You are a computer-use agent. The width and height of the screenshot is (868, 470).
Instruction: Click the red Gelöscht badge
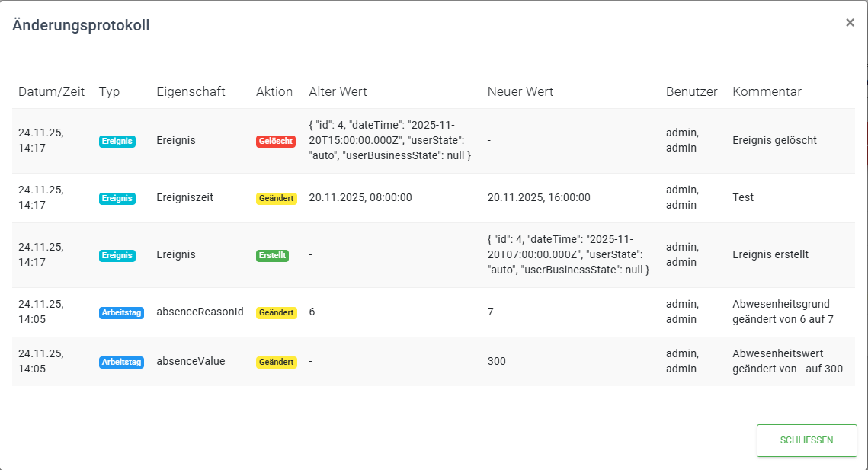(x=275, y=141)
